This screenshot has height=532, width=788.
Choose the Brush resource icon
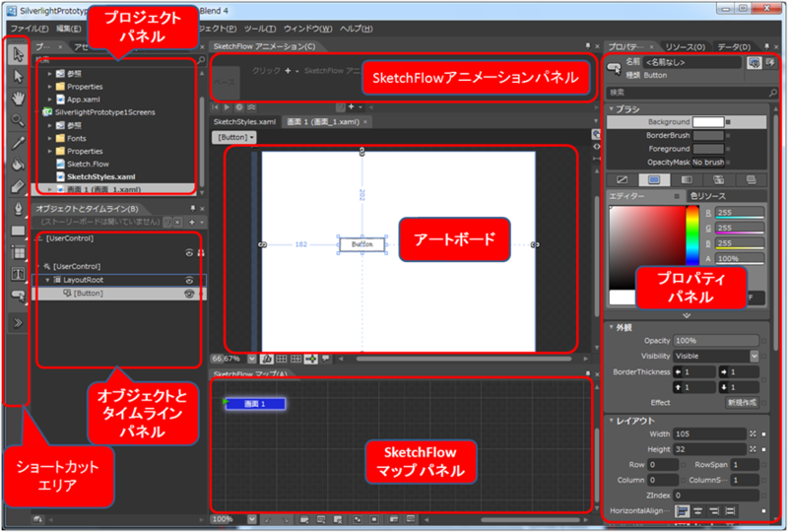point(751,180)
